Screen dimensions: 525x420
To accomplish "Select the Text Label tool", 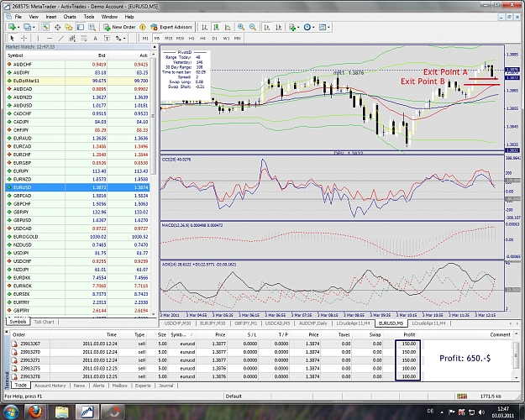I will coord(107,38).
